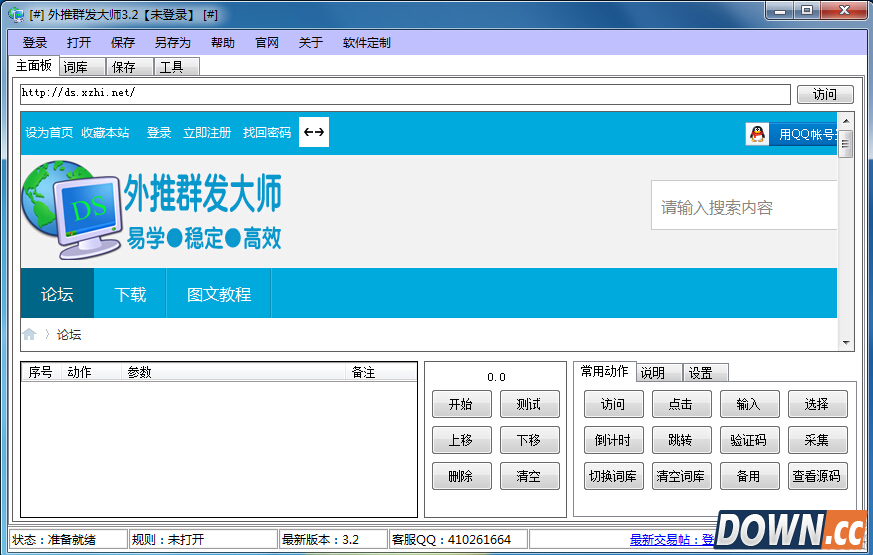This screenshot has height=555, width=873.
Task: Click the 开始 button
Action: tap(462, 404)
